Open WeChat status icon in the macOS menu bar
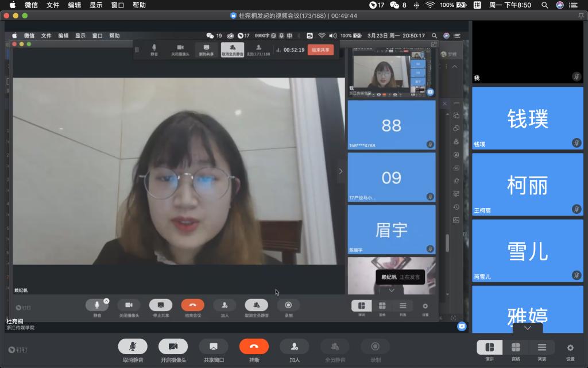Viewport: 588px width, 368px height. [x=394, y=5]
